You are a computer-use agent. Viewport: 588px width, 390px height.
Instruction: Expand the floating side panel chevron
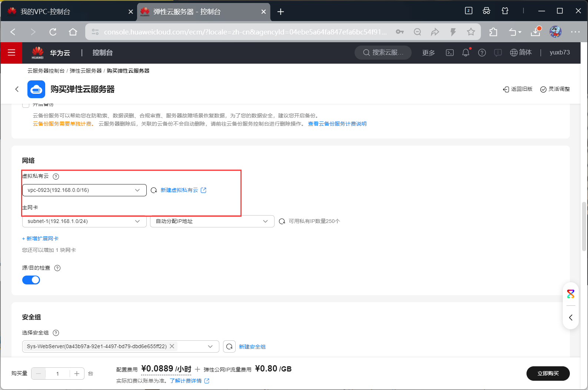(571, 317)
